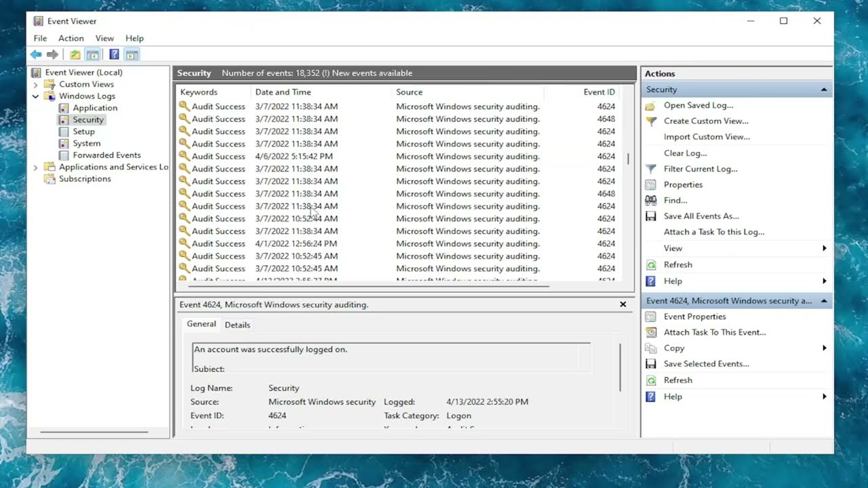This screenshot has height=488, width=868.
Task: Click the Forward arrow toolbar icon
Action: tap(52, 55)
